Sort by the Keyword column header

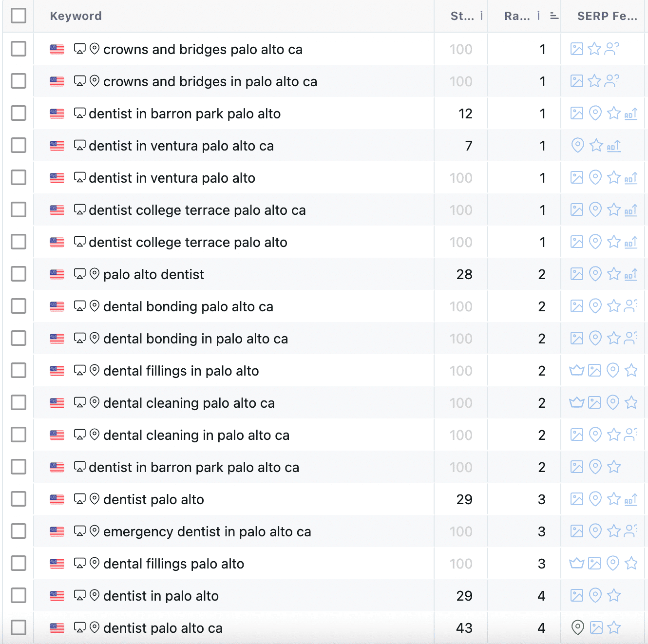pos(76,16)
